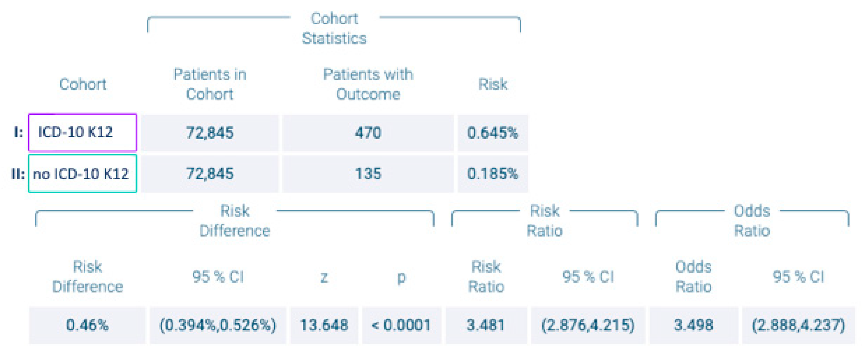868x357 pixels.
Task: Click the 0.46% risk difference value
Action: coord(87,325)
